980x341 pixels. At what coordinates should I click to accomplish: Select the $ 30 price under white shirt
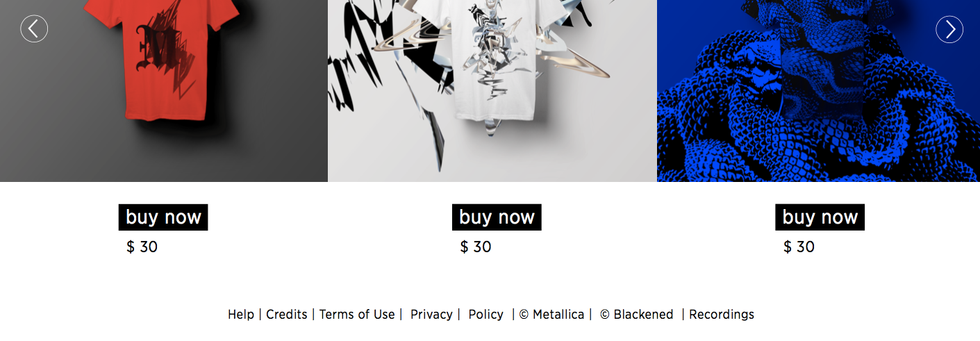(476, 247)
